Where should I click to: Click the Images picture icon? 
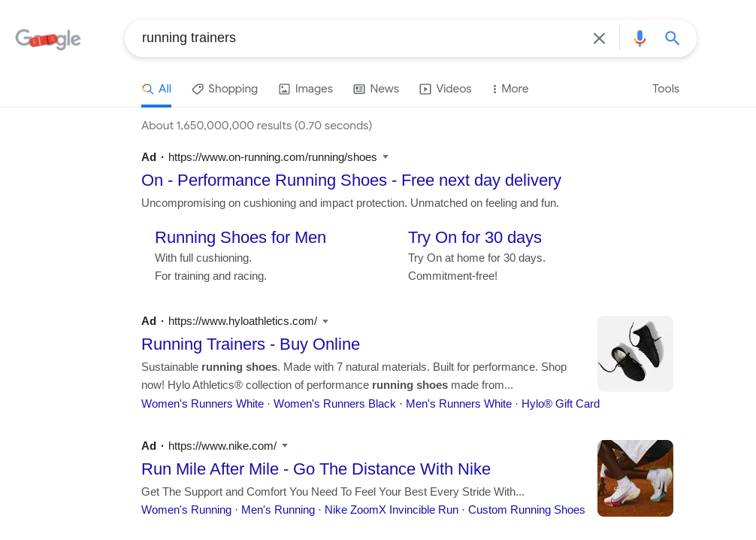(x=285, y=89)
